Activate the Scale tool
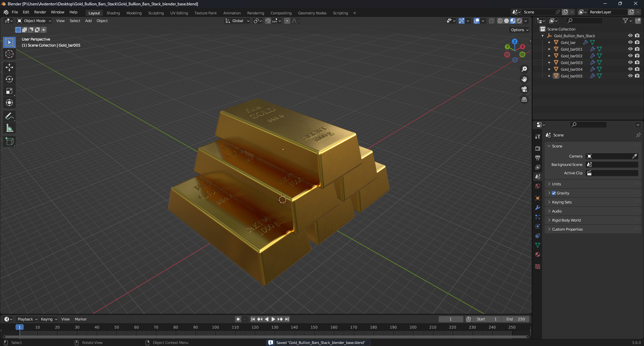Screen dimensions: 644x346 [x=9, y=91]
